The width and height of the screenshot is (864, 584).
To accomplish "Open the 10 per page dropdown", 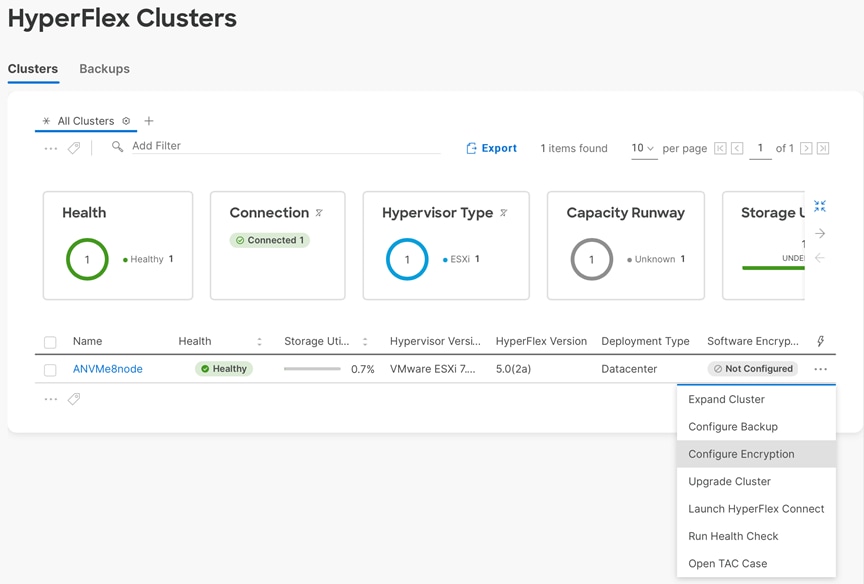I will [643, 148].
